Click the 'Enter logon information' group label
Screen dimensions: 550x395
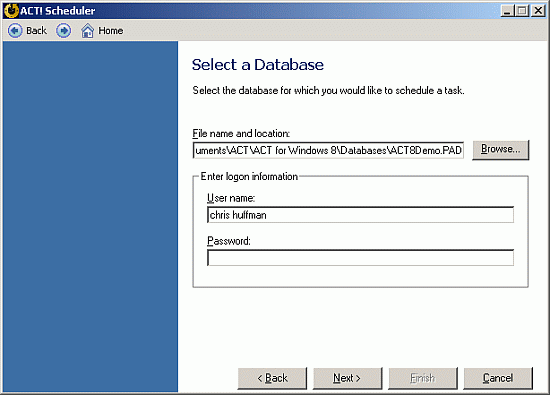click(x=249, y=176)
